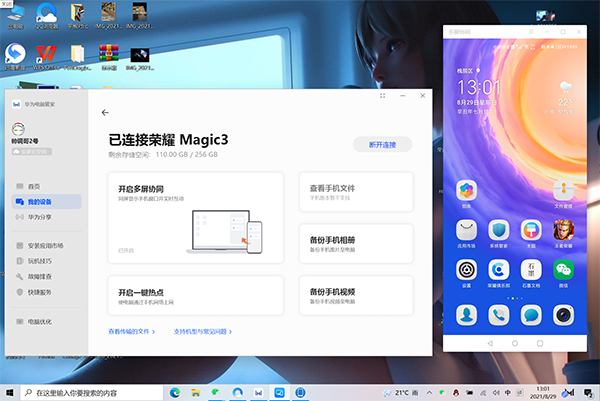Open the phone's Camera app in dock
The height and width of the screenshot is (401, 600).
pos(564,315)
